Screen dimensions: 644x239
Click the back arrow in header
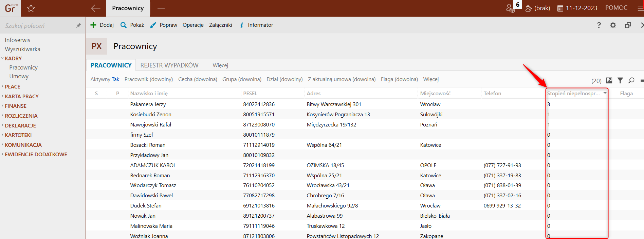[x=96, y=8]
